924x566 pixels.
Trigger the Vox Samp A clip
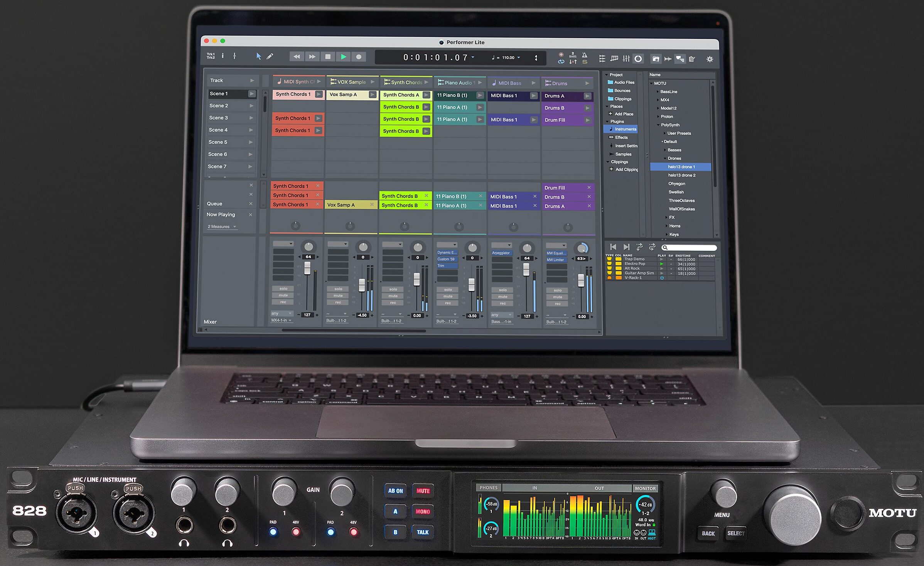pyautogui.click(x=351, y=95)
